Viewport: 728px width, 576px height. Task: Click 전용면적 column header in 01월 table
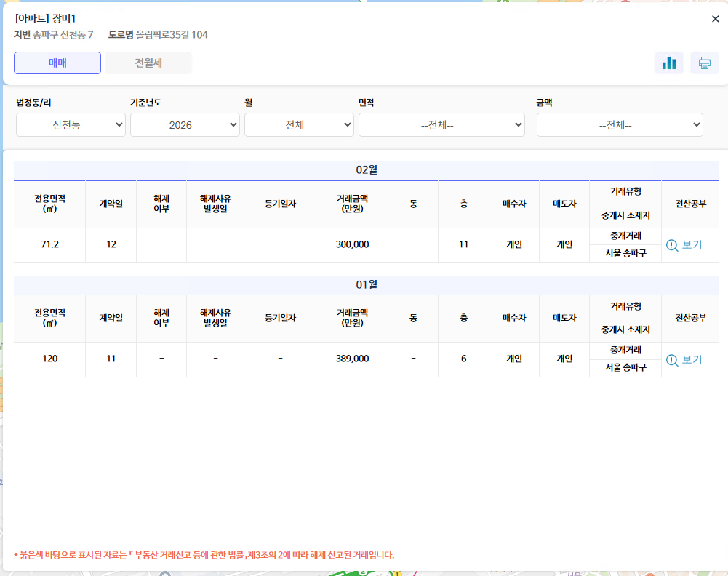tap(49, 318)
